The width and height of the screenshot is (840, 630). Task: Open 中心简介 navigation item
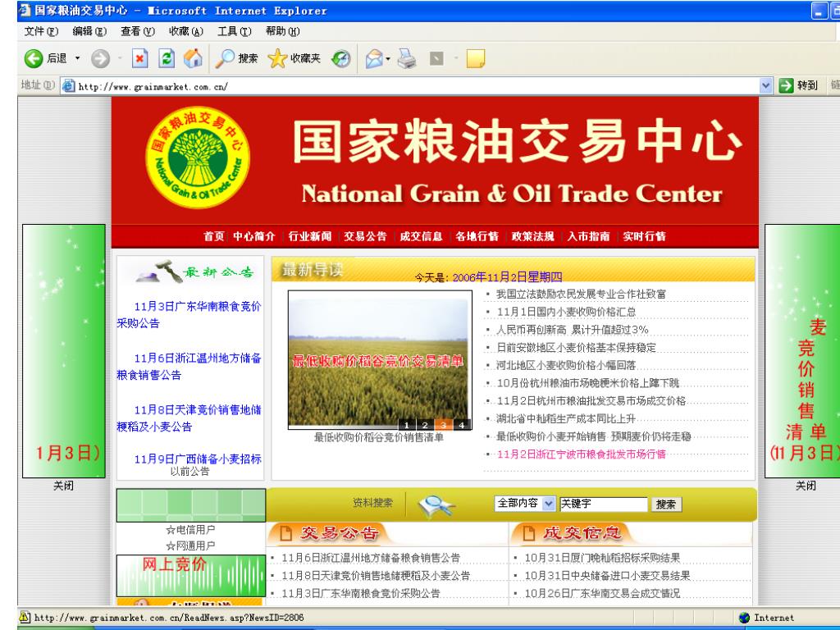pos(254,236)
